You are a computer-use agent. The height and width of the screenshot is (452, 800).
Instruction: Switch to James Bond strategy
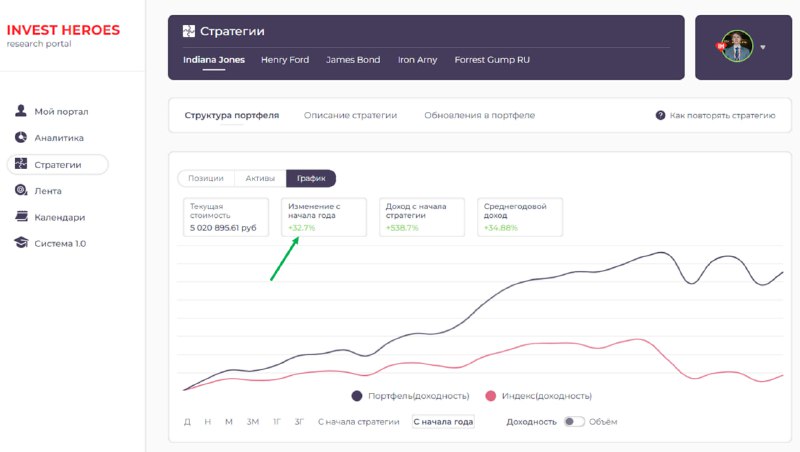click(x=353, y=60)
